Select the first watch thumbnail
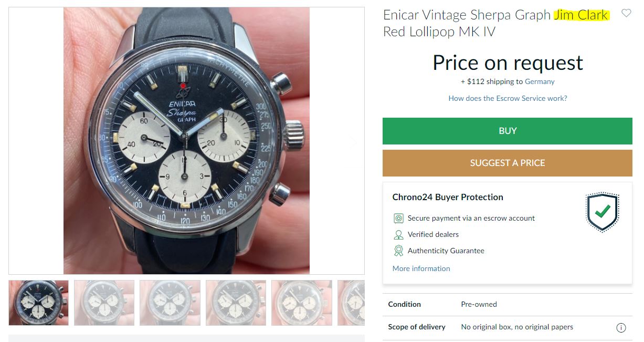 point(38,303)
